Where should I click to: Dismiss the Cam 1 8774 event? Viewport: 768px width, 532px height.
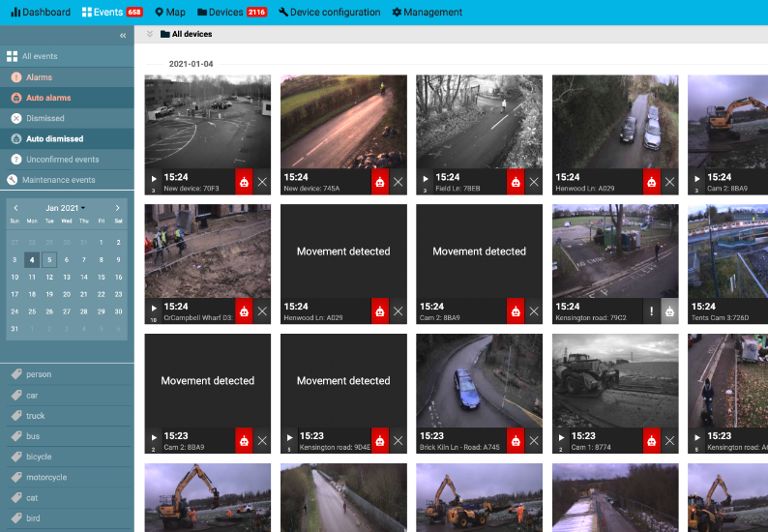coord(669,440)
